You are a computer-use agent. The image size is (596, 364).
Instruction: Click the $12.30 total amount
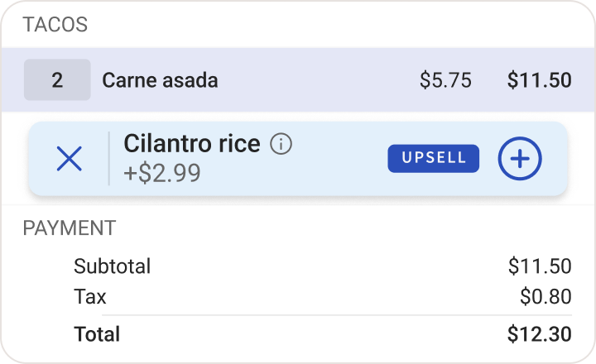539,334
